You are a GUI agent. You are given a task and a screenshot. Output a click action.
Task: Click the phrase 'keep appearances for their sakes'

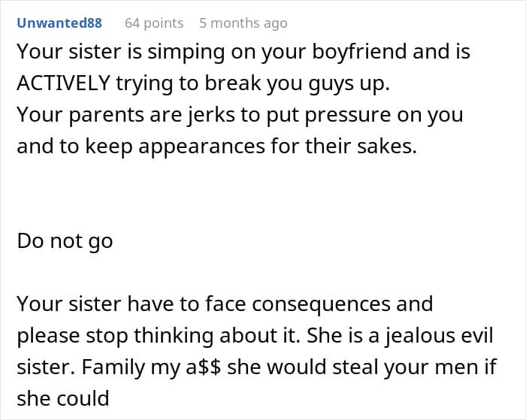pyautogui.click(x=250, y=147)
